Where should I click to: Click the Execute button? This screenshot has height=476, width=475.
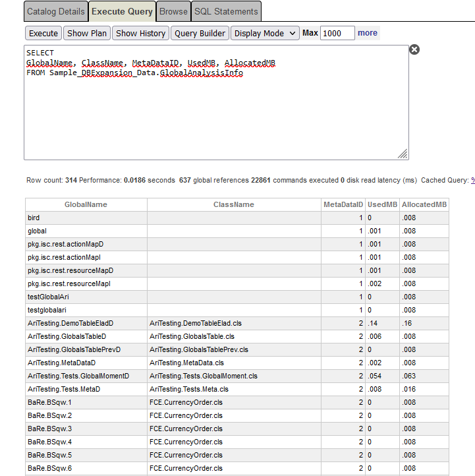(x=43, y=33)
